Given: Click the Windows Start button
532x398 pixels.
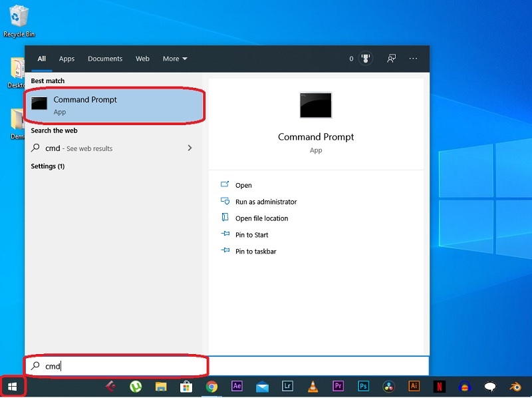Looking at the screenshot, I should pyautogui.click(x=13, y=386).
